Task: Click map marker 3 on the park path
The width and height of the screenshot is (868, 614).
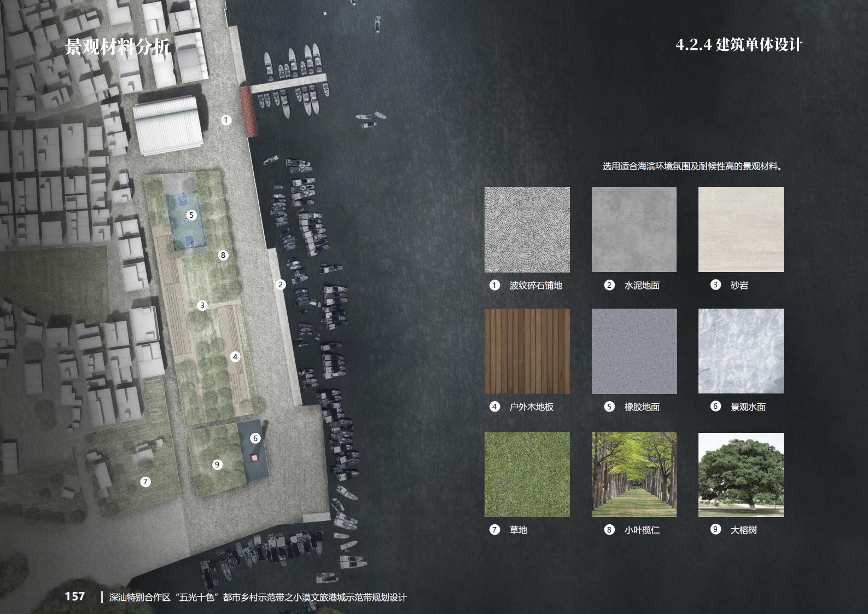Action: click(x=202, y=305)
